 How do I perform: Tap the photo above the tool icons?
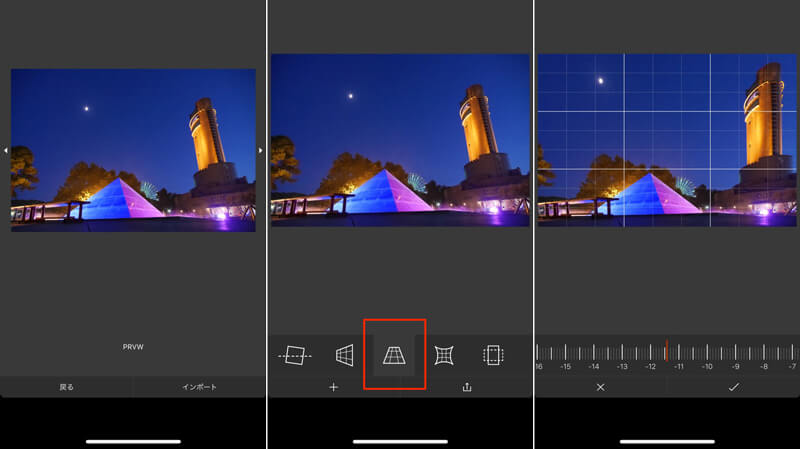pos(400,140)
